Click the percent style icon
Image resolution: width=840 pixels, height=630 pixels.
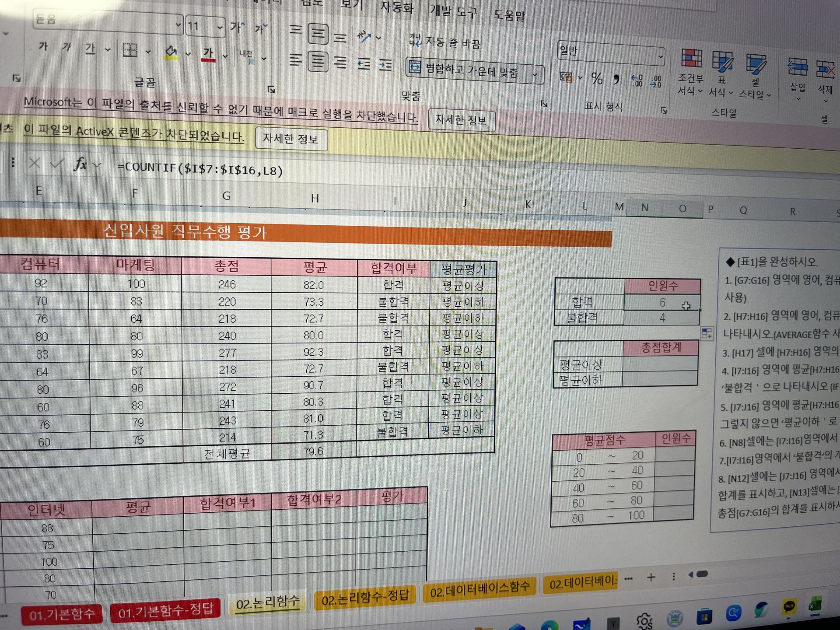597,79
